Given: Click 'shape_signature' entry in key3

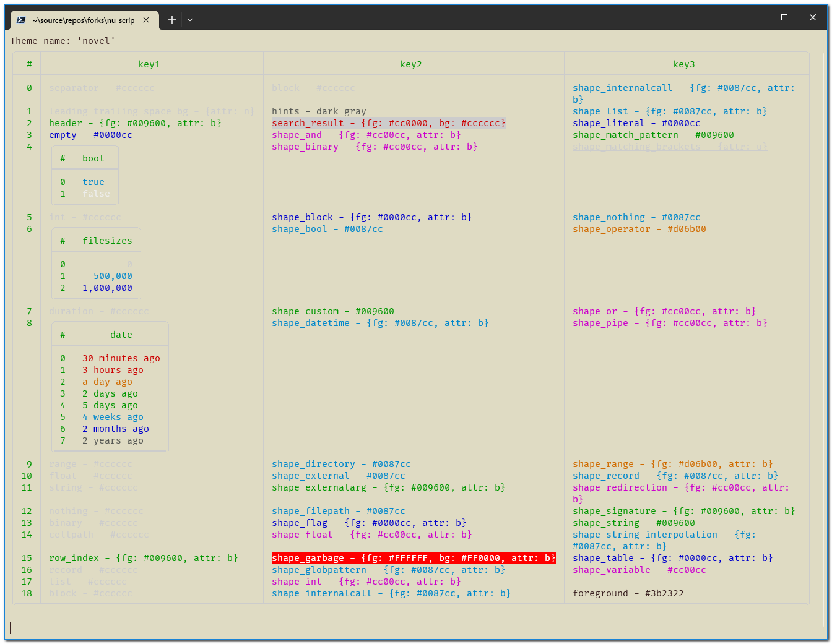Looking at the screenshot, I should pos(684,511).
